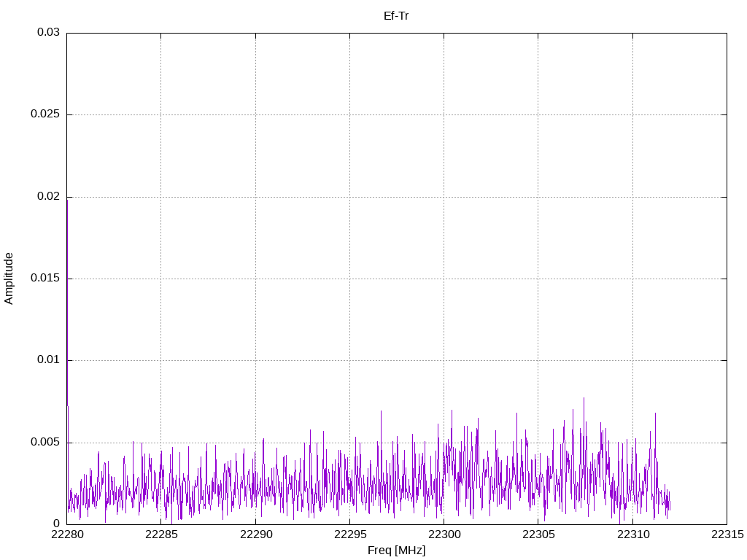Click the 'Amplitude' y-axis label
Viewport: 747px width, 560px height.
[x=9, y=279]
